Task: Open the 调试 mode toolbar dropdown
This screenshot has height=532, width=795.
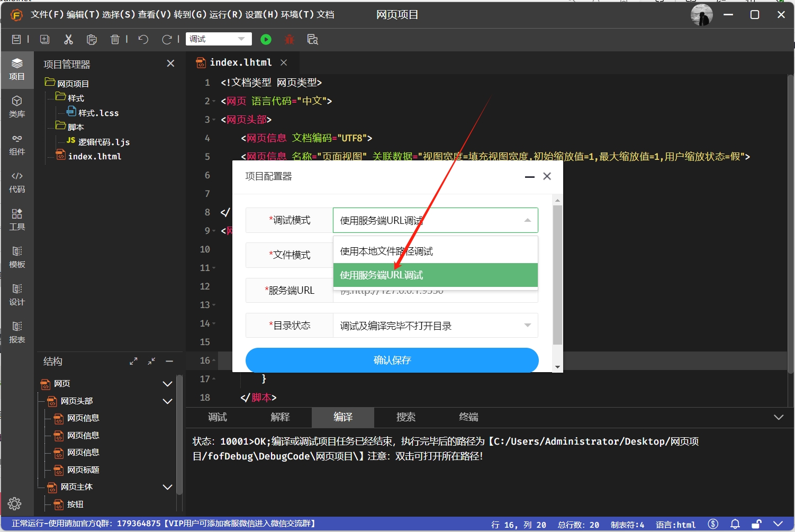Action: [219, 39]
